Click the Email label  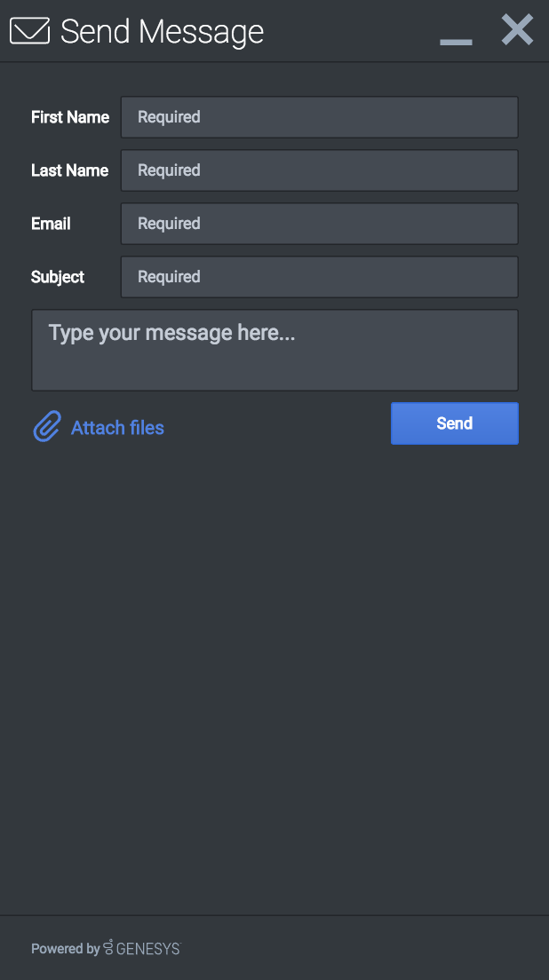coord(51,224)
